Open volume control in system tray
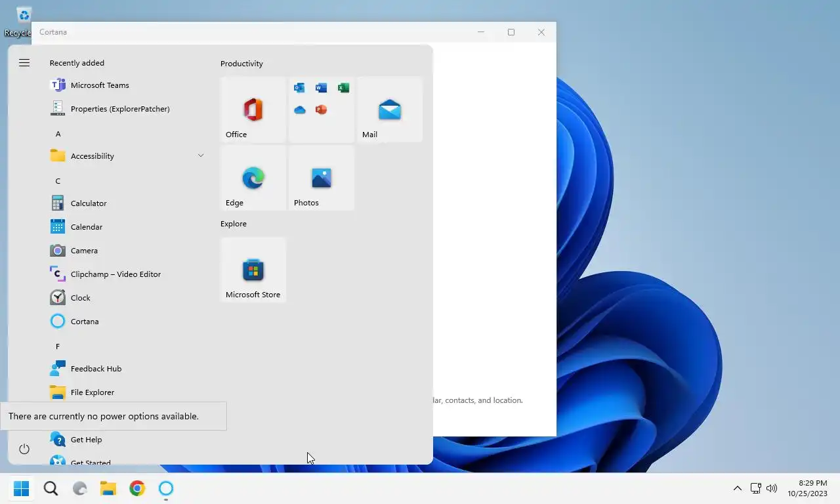Image resolution: width=840 pixels, height=504 pixels. 772,488
